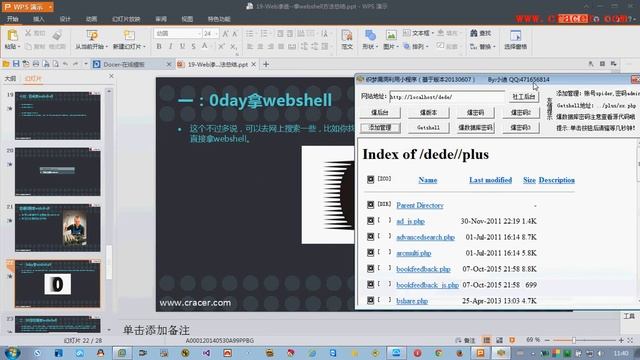Expand the Shapes dropdown arrow
This screenshot has height=360, width=640.
coord(377,47)
